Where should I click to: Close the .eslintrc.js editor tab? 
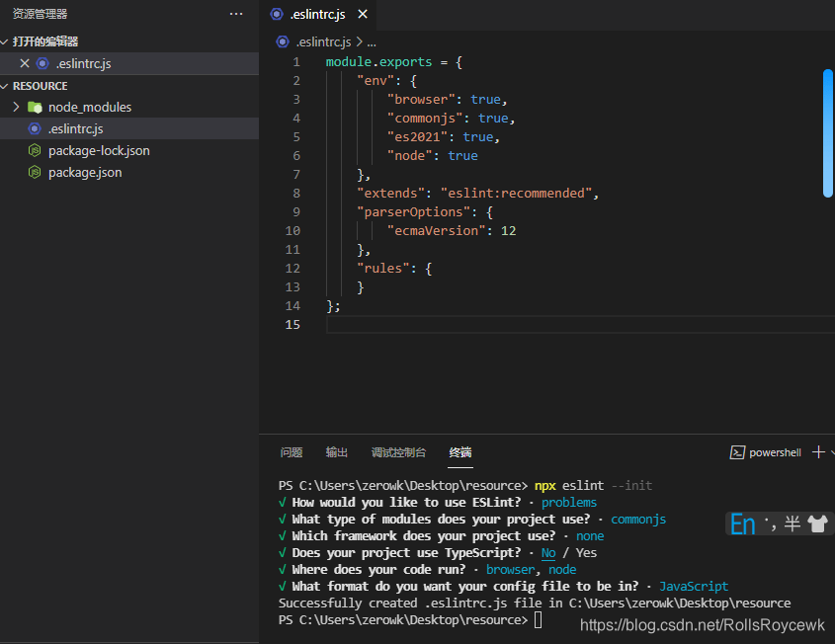click(363, 14)
